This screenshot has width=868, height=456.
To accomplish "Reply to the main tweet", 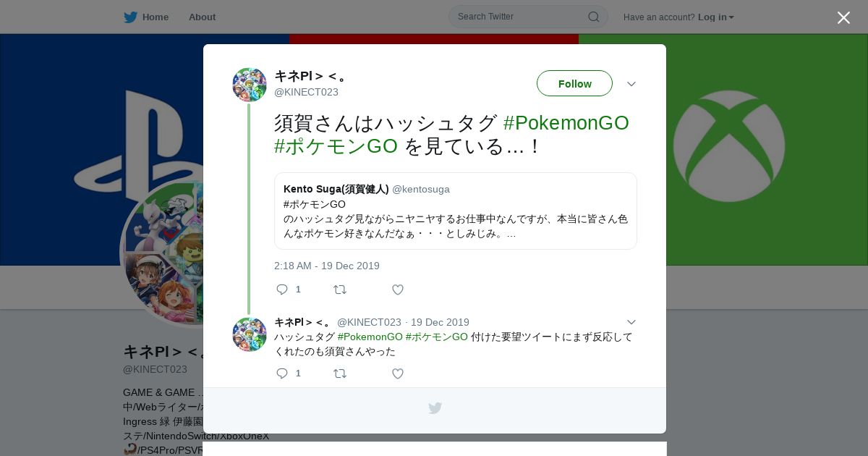I will point(282,290).
